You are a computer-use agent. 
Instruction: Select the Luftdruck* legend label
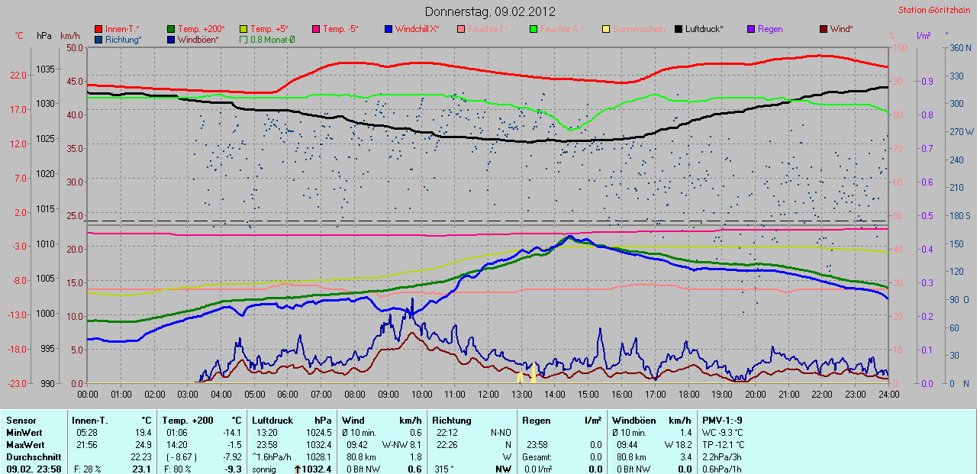pyautogui.click(x=704, y=29)
